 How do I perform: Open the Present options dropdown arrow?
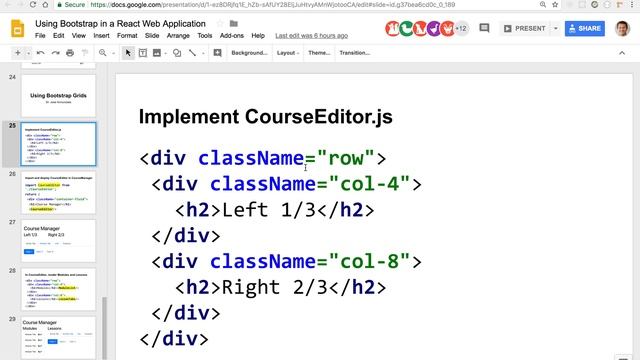[x=556, y=29]
